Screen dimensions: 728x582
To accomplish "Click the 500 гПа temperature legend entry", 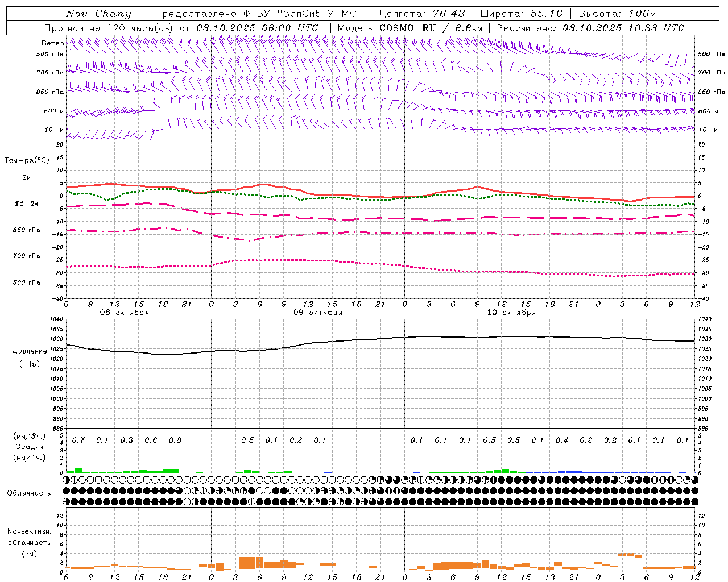I will point(26,284).
